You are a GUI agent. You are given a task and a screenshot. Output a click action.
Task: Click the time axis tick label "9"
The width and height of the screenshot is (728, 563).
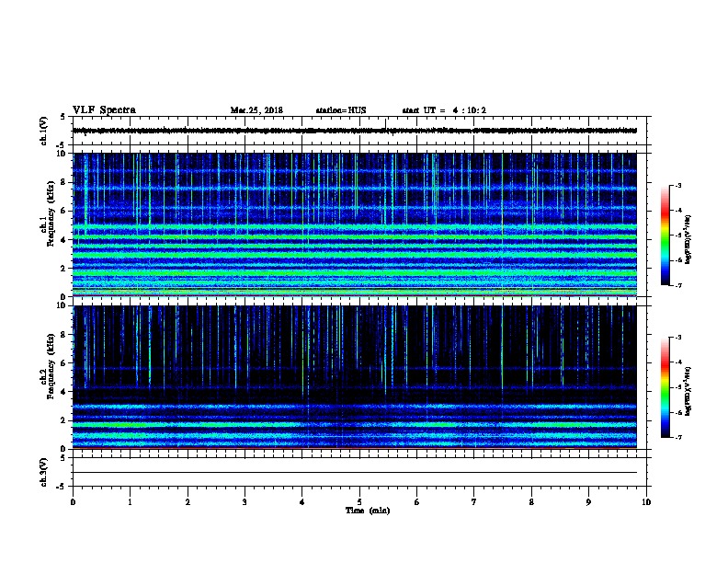pos(588,501)
